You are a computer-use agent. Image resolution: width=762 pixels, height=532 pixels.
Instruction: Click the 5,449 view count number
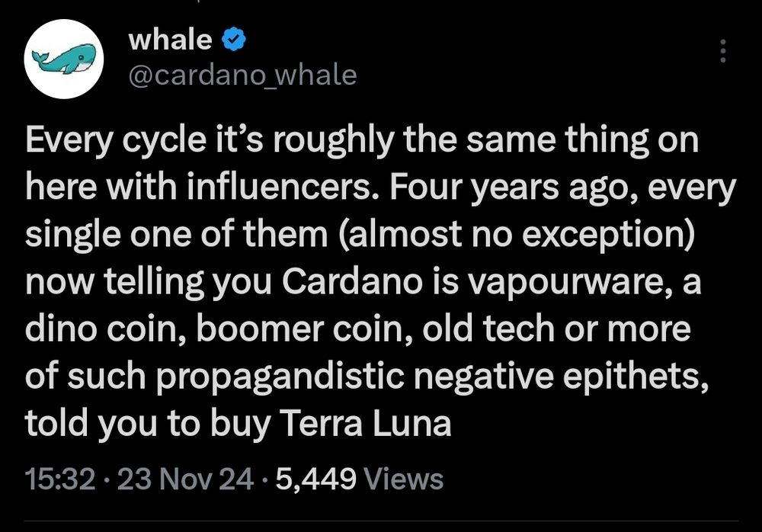click(x=315, y=479)
